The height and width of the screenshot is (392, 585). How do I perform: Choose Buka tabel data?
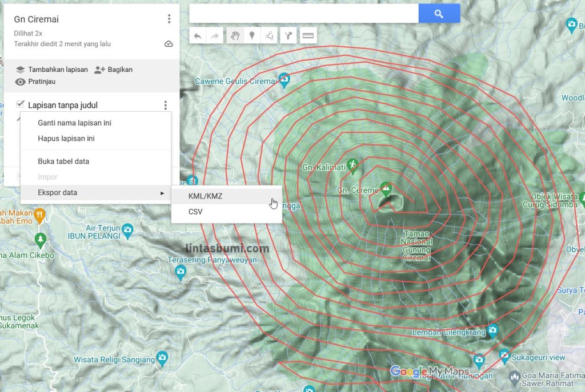(96, 161)
